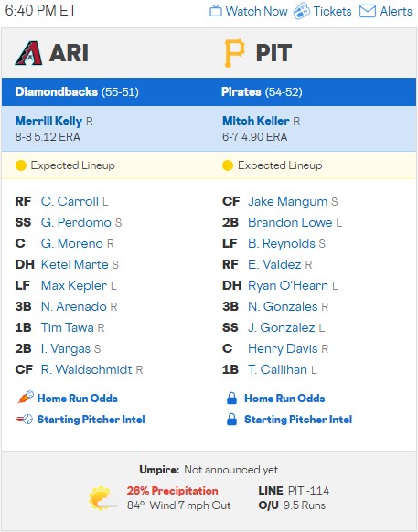The width and height of the screenshot is (418, 532).
Task: Select Brandon Lowe in Pirates lineup
Action: (x=290, y=222)
